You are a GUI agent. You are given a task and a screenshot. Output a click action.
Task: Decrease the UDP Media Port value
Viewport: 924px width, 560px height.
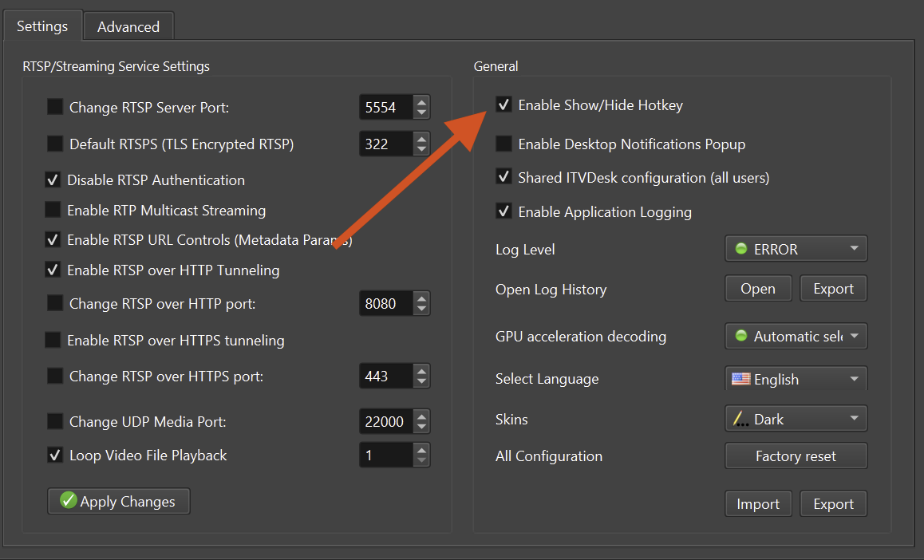(421, 428)
